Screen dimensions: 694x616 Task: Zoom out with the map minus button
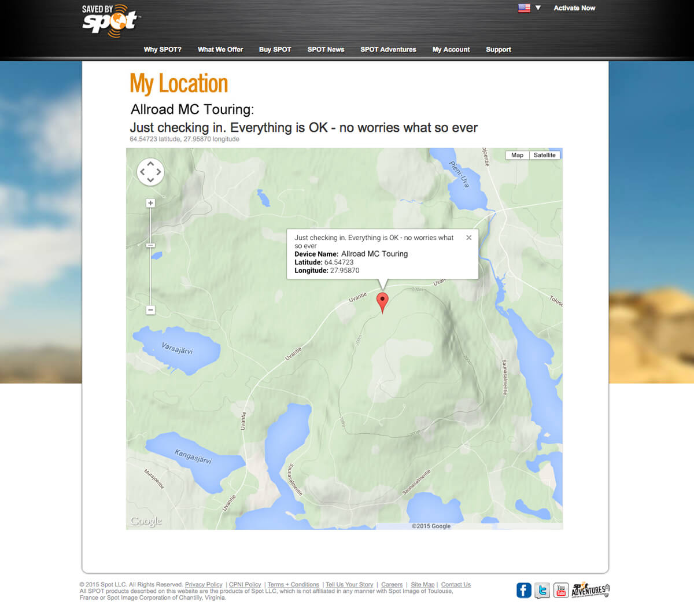point(150,310)
